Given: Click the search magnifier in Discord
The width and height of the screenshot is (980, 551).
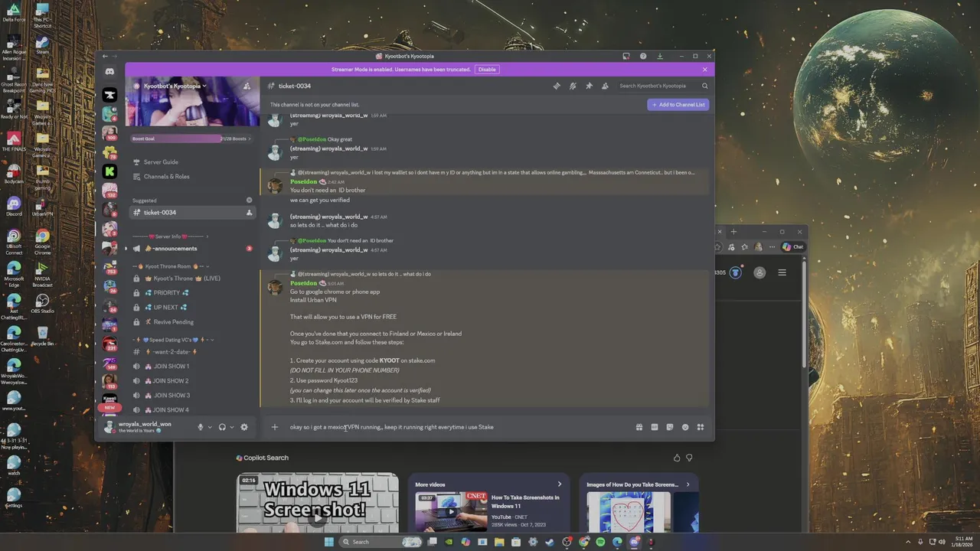Looking at the screenshot, I should point(705,86).
